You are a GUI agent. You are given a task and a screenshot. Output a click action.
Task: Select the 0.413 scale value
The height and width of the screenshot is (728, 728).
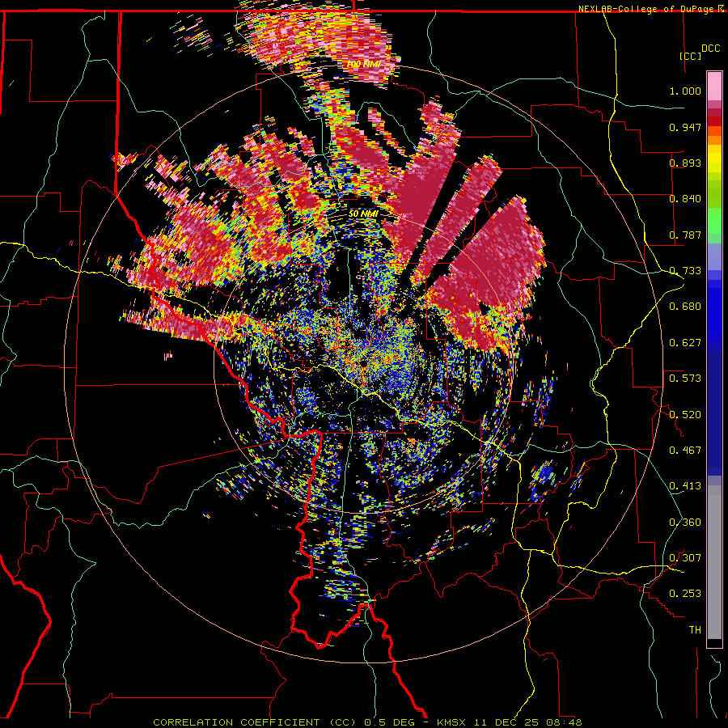coord(685,486)
